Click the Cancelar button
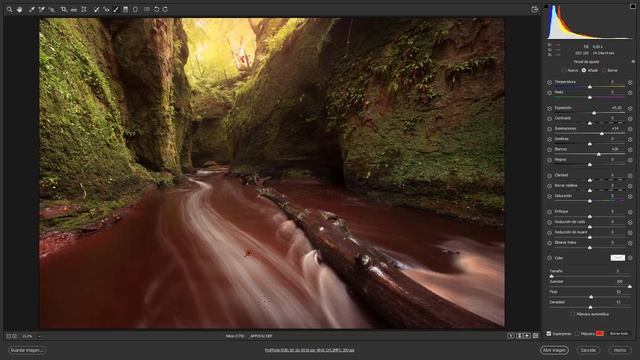This screenshot has height=360, width=640. 588,350
